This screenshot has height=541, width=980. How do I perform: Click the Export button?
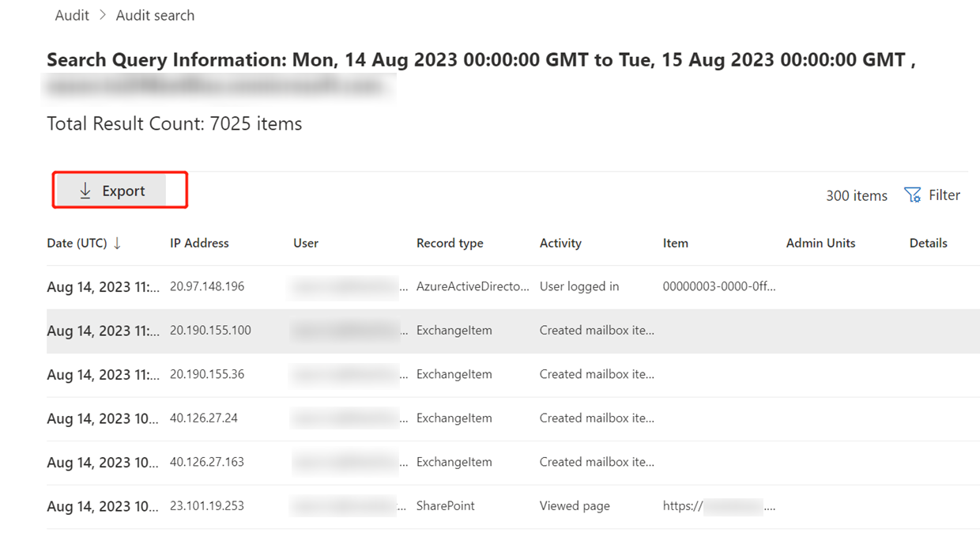tap(119, 190)
